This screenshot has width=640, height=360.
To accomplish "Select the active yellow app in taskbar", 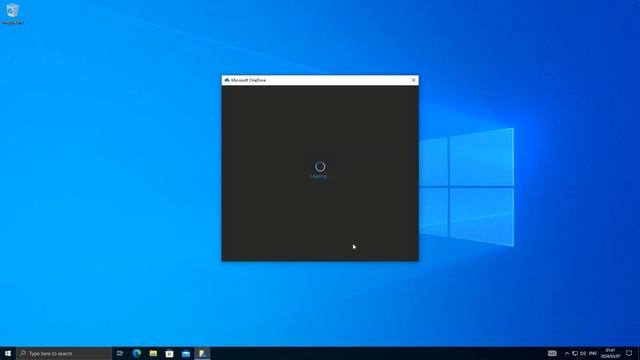I will [x=202, y=353].
